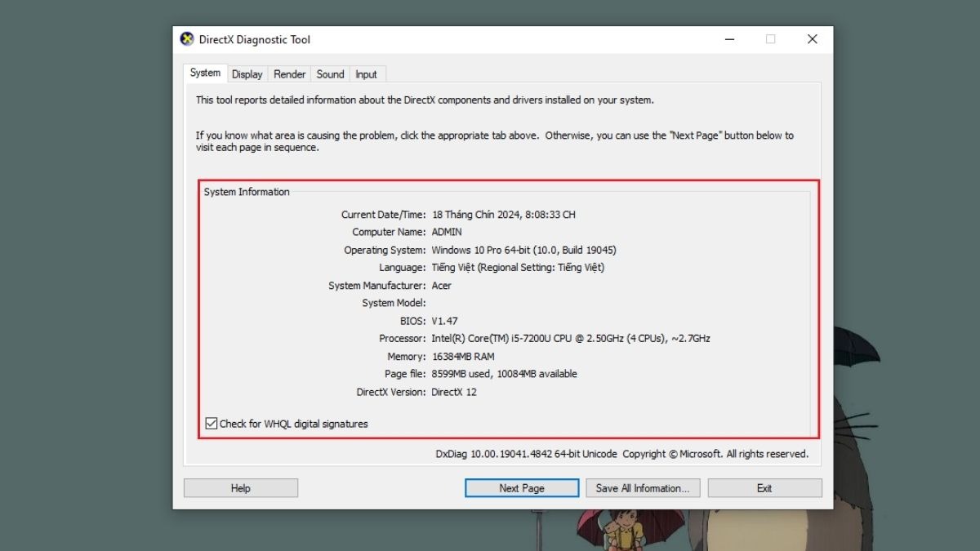
Task: Switch to the System tab
Action: pyautogui.click(x=205, y=73)
